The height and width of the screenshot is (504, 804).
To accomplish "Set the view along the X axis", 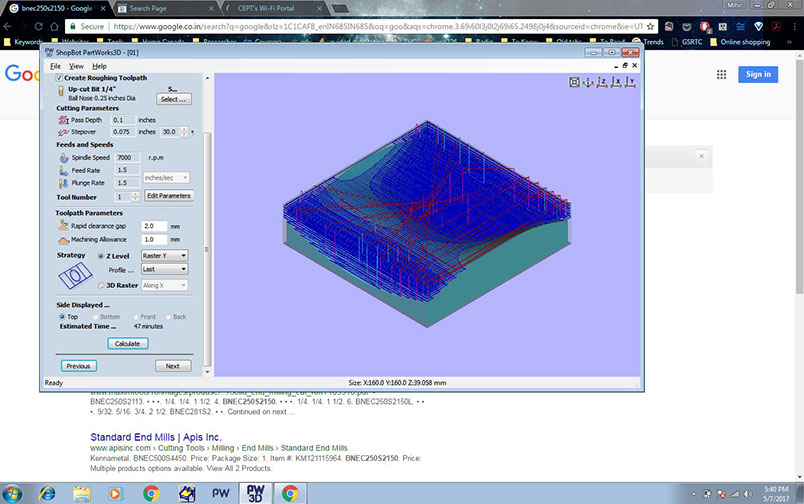I will 616,82.
